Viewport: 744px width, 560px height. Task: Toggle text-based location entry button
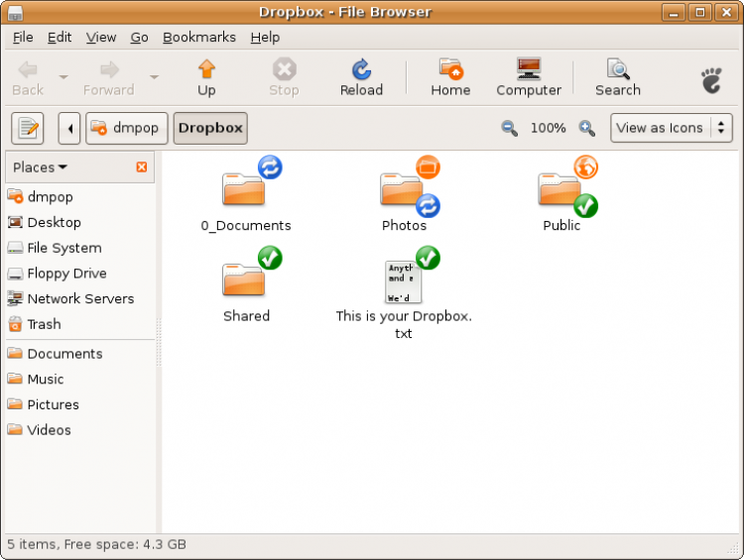click(x=28, y=128)
